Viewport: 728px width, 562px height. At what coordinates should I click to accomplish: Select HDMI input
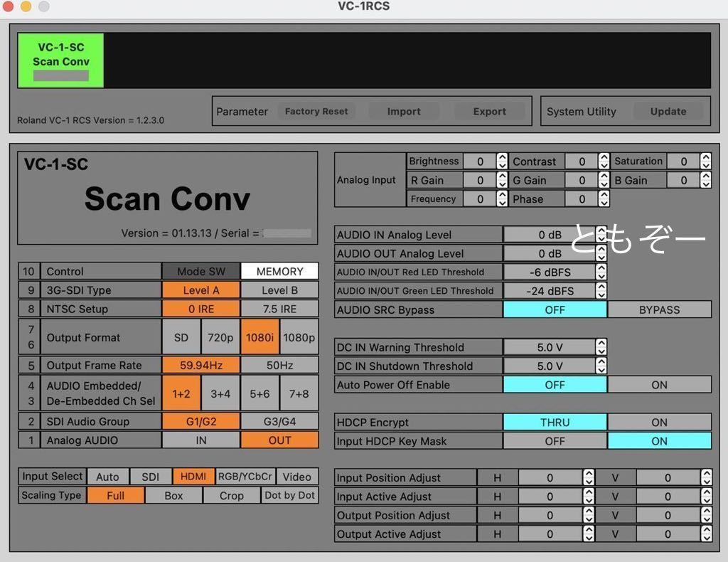(x=193, y=477)
